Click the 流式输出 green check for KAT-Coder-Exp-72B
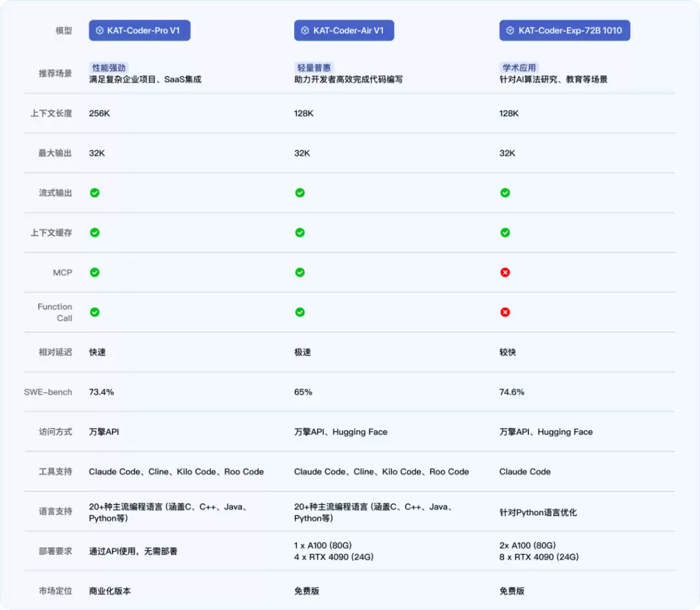The width and height of the screenshot is (700, 610). 505,193
